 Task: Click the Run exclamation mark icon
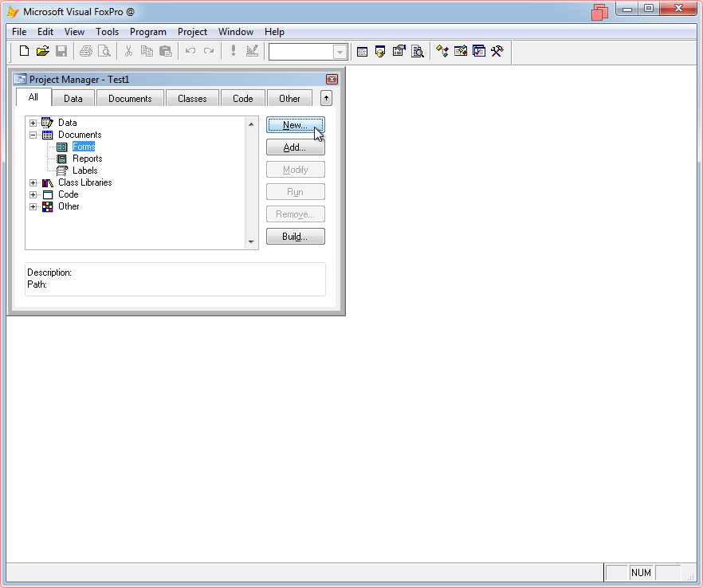[x=233, y=51]
